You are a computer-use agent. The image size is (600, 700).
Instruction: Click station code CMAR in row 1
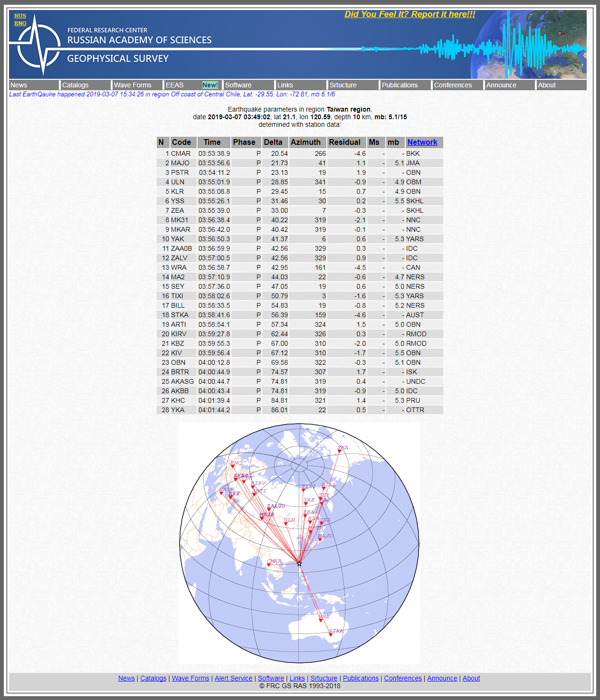coord(181,153)
